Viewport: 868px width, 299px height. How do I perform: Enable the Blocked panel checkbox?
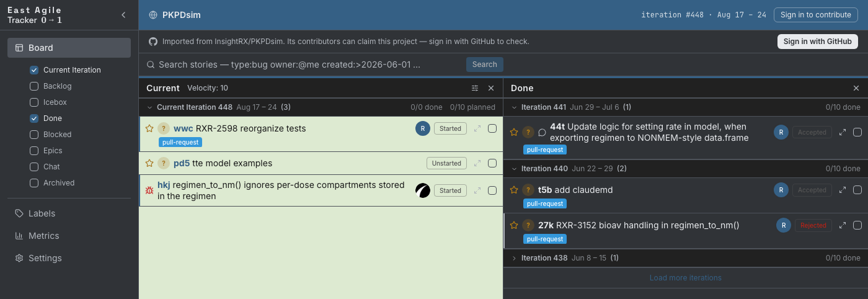[34, 135]
